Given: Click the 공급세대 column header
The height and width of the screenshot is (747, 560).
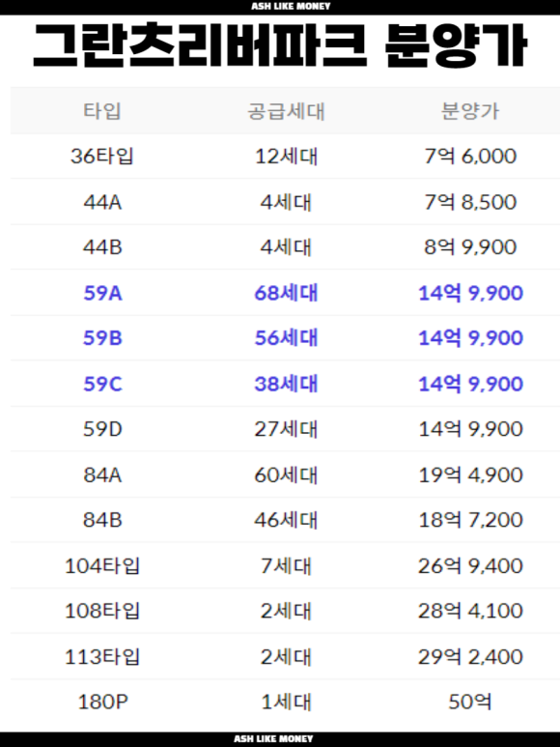Looking at the screenshot, I should pos(286,111).
